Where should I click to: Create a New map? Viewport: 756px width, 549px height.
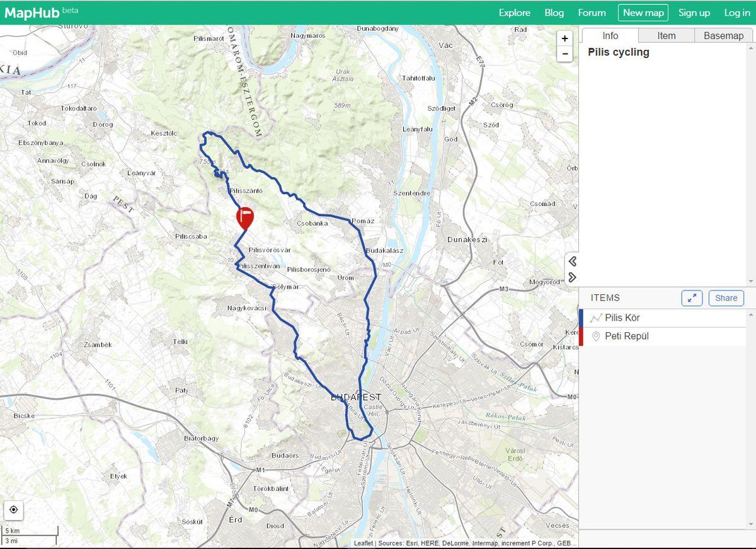pos(643,13)
